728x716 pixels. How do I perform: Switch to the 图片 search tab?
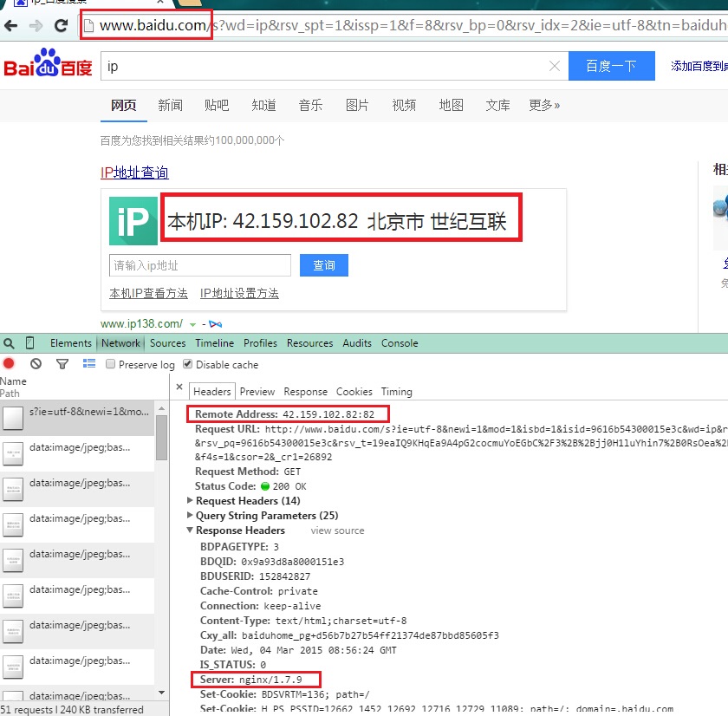[357, 105]
